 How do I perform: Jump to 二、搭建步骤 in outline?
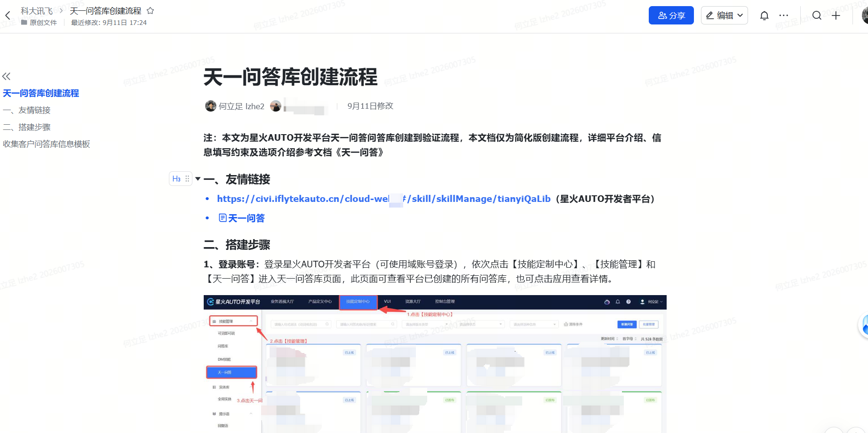pos(27,127)
